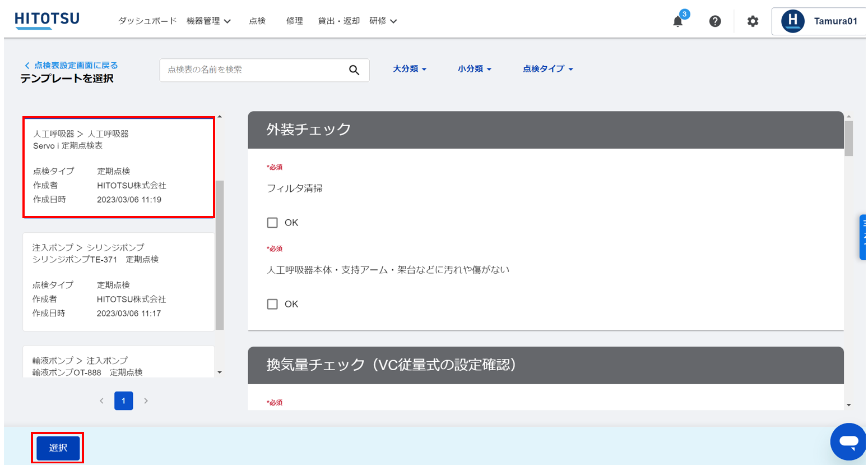
Task: Open the settings gear icon
Action: 753,21
